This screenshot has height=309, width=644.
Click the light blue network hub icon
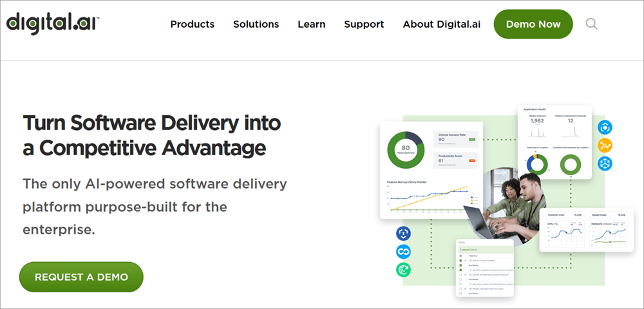[605, 164]
